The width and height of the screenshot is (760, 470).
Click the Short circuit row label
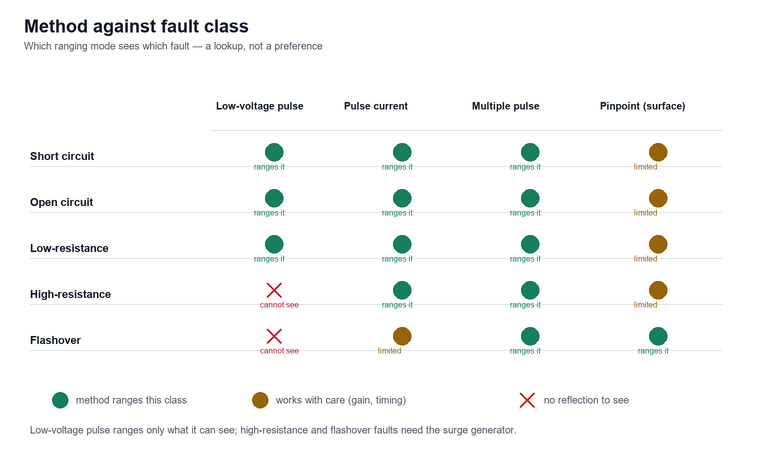click(x=62, y=156)
